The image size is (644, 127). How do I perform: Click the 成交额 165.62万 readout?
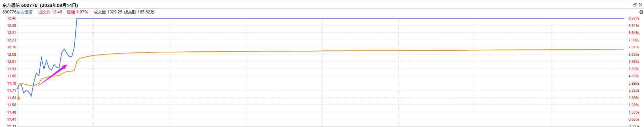click(x=139, y=12)
